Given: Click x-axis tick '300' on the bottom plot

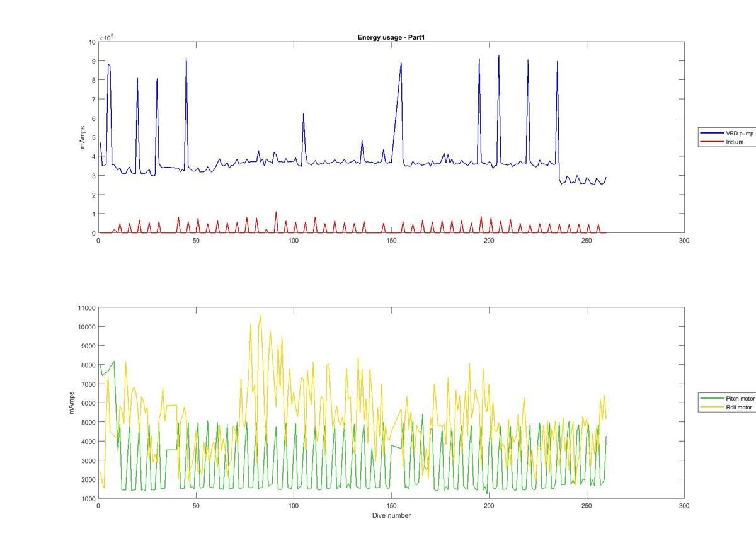Looking at the screenshot, I should [684, 506].
